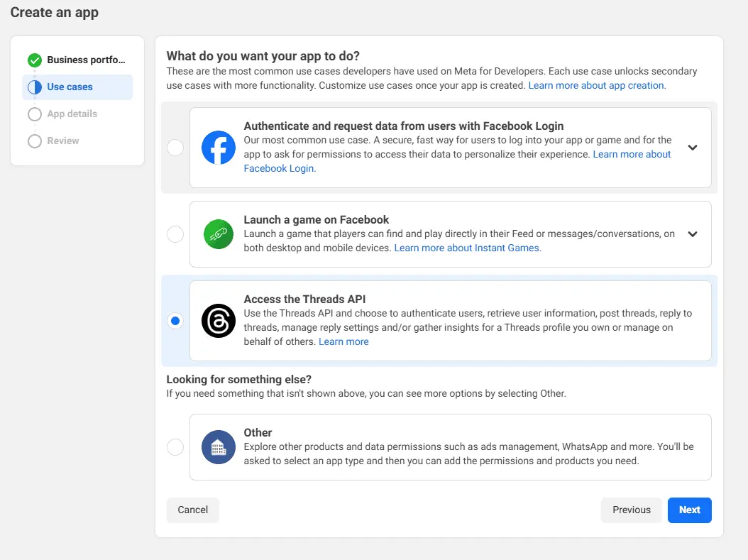Click the Looking for something else? heading
Screen dimensions: 748x560
[x=238, y=379]
